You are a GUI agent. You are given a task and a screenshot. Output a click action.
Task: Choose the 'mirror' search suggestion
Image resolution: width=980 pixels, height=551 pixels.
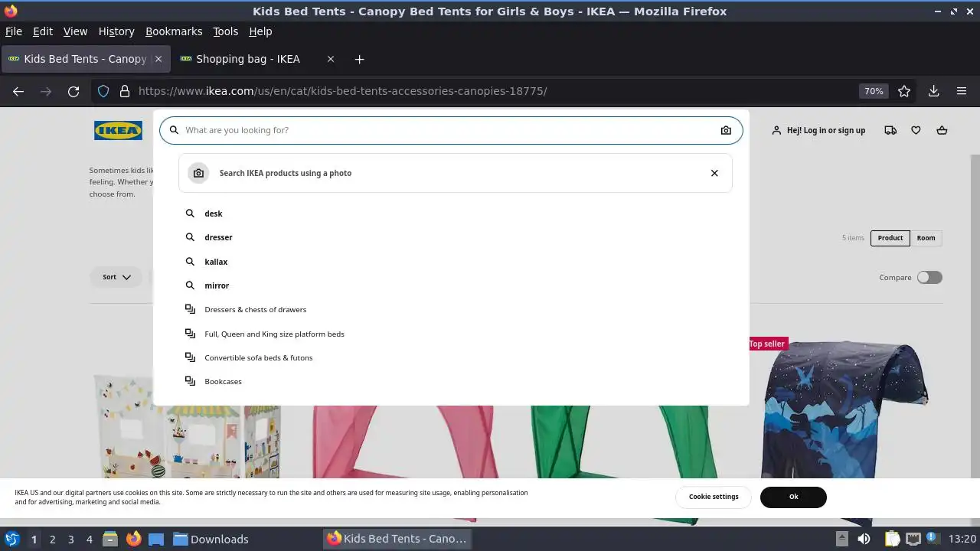(x=217, y=285)
